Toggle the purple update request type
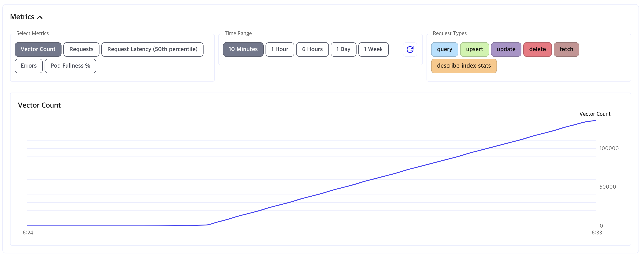The image size is (644, 258). click(506, 49)
